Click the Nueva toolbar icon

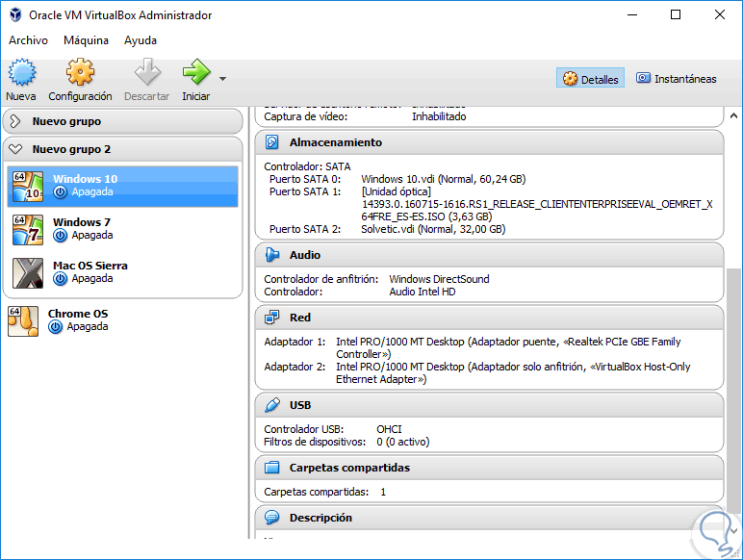[x=21, y=72]
